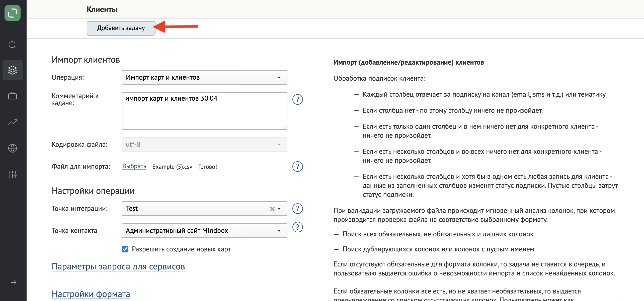644x301 pixels.
Task: Click the 'Настройки операции' heading
Action: point(93,191)
